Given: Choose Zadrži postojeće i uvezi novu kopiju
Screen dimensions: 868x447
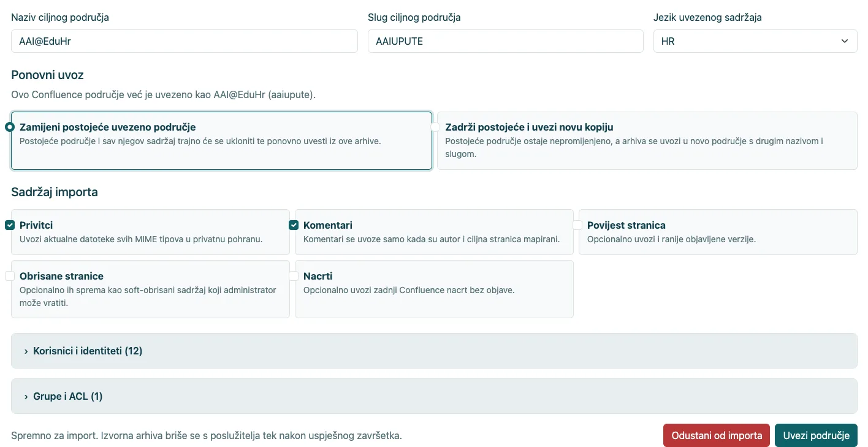Looking at the screenshot, I should tap(436, 127).
